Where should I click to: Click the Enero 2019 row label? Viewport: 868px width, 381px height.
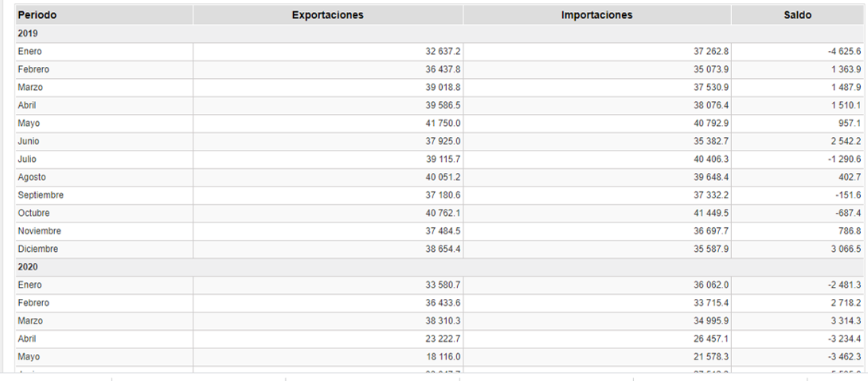tap(29, 51)
